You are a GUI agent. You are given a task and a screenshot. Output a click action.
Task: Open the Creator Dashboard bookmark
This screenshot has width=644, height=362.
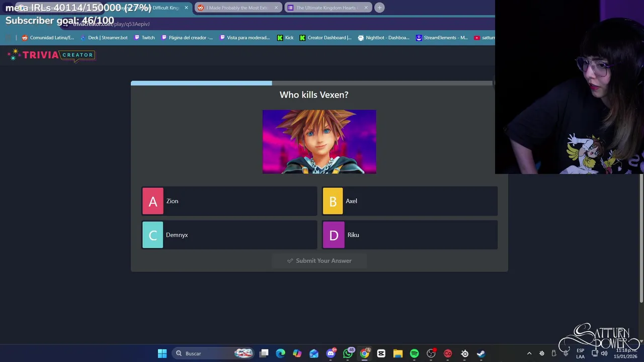coord(326,38)
